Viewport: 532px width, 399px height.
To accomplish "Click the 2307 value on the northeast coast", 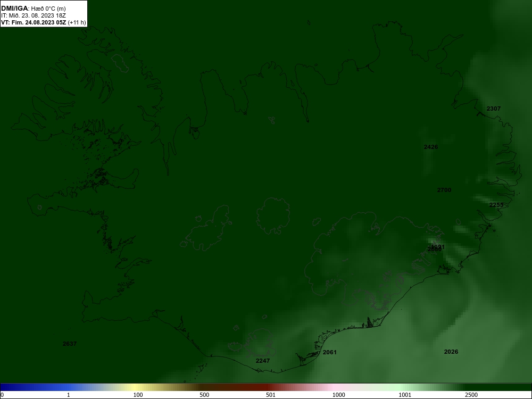I will [493, 109].
